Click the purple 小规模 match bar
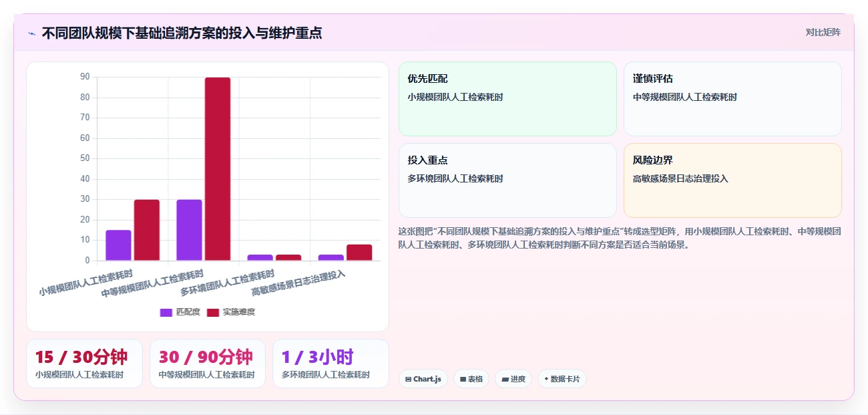This screenshot has height=415, width=868. pos(118,245)
